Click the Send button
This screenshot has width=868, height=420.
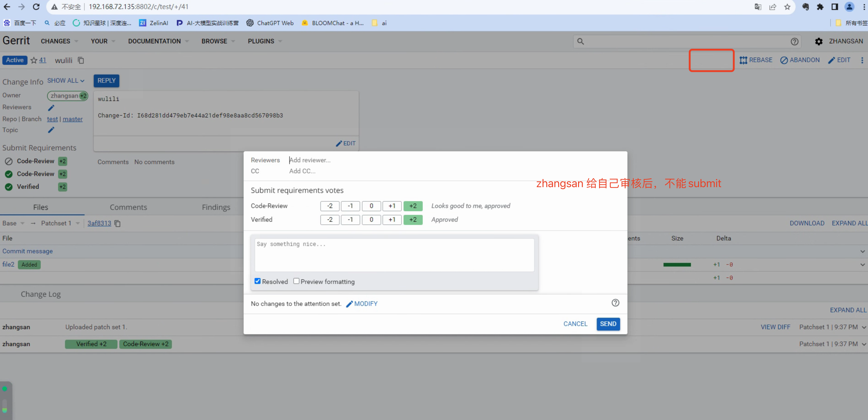(608, 324)
